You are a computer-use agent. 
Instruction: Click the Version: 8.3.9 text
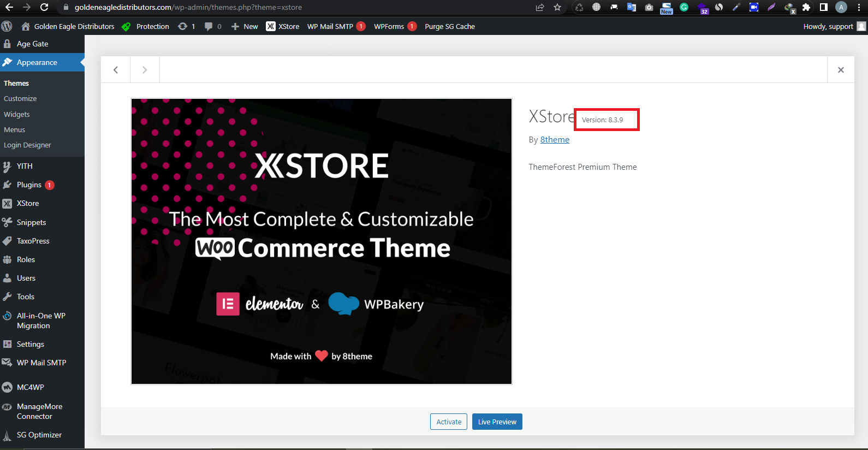coord(602,120)
